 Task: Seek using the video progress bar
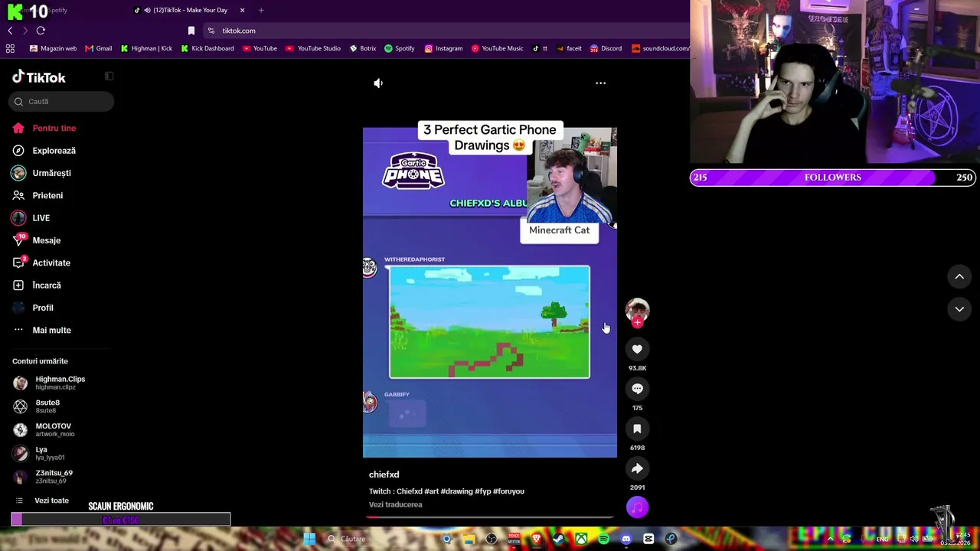[490, 517]
